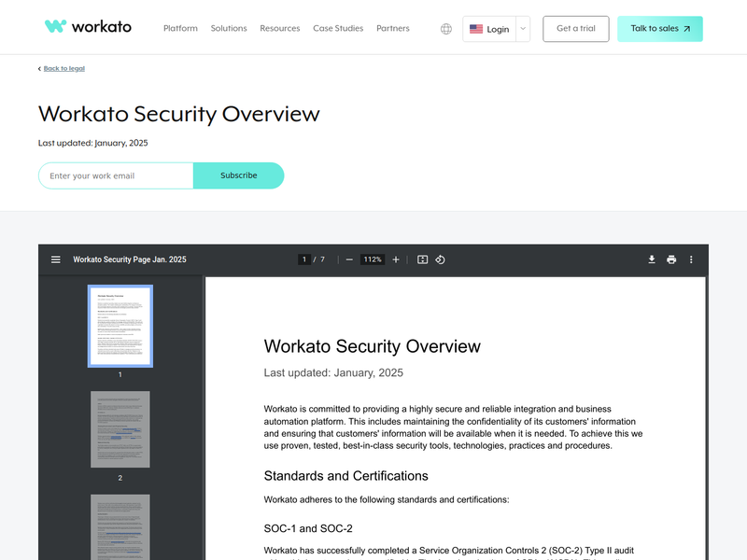
Task: Click Get a trial button
Action: [x=576, y=29]
